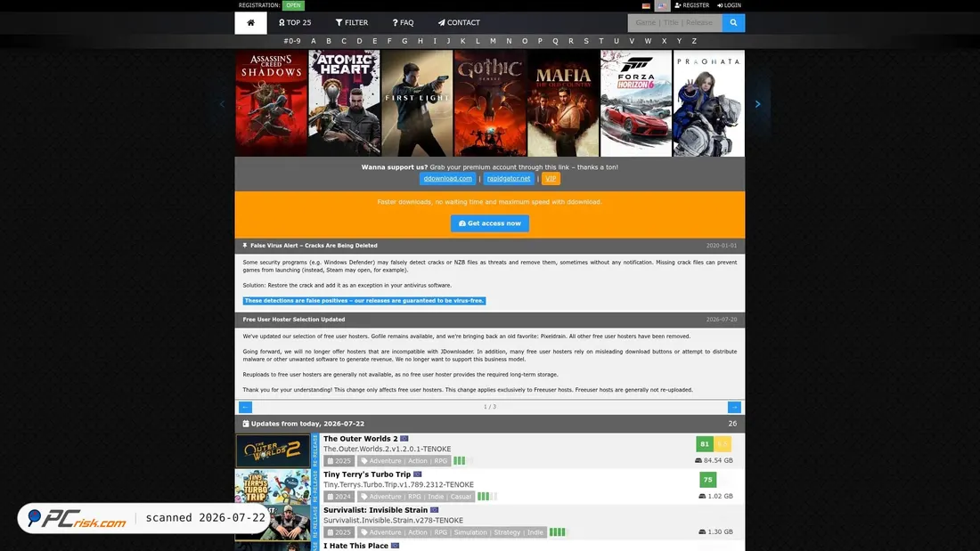Screen dimensions: 980x551
Task: Open Tiny Terry's Turbo Trip title link
Action: (367, 474)
